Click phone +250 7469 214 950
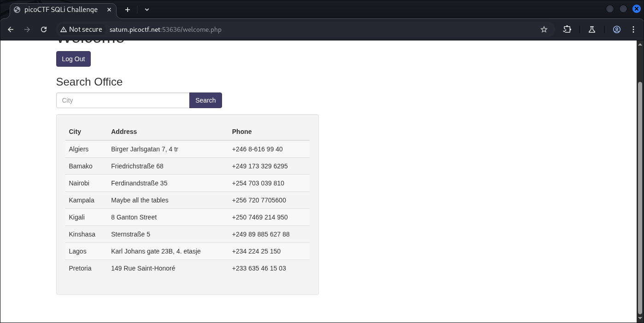The image size is (644, 323). pos(260,217)
